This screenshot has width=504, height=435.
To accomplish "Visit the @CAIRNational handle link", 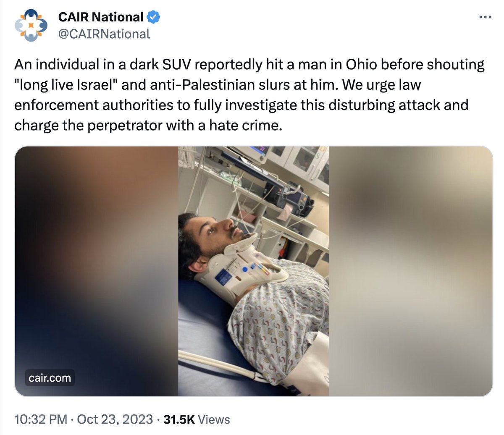I will (x=104, y=34).
